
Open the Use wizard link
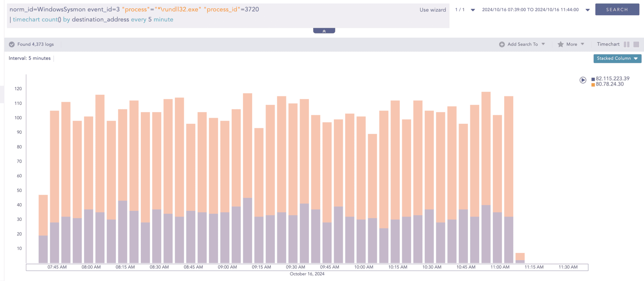pyautogui.click(x=432, y=10)
